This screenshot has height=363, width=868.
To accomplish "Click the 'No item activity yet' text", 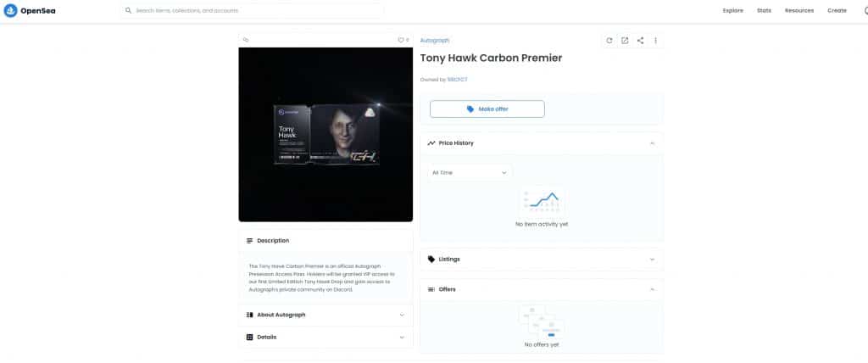I will [x=542, y=225].
